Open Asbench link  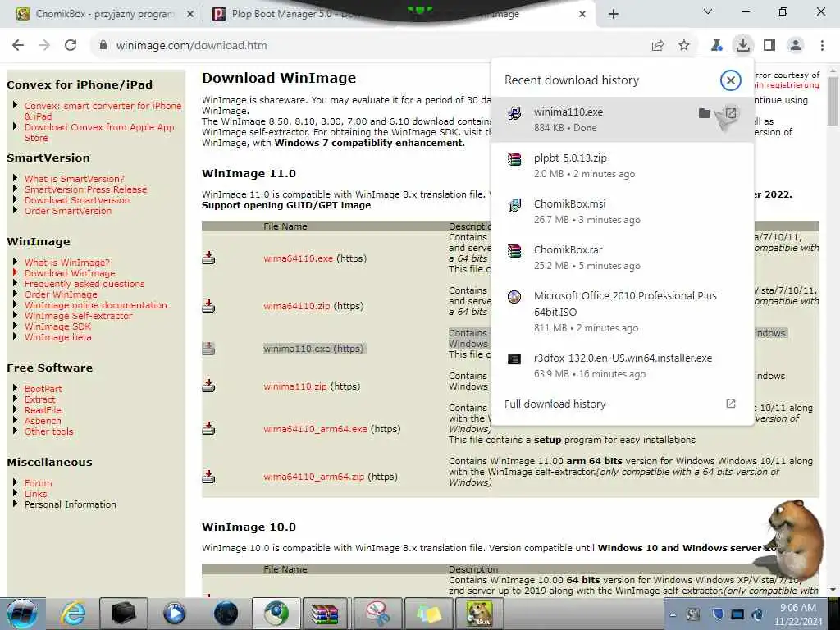43,421
